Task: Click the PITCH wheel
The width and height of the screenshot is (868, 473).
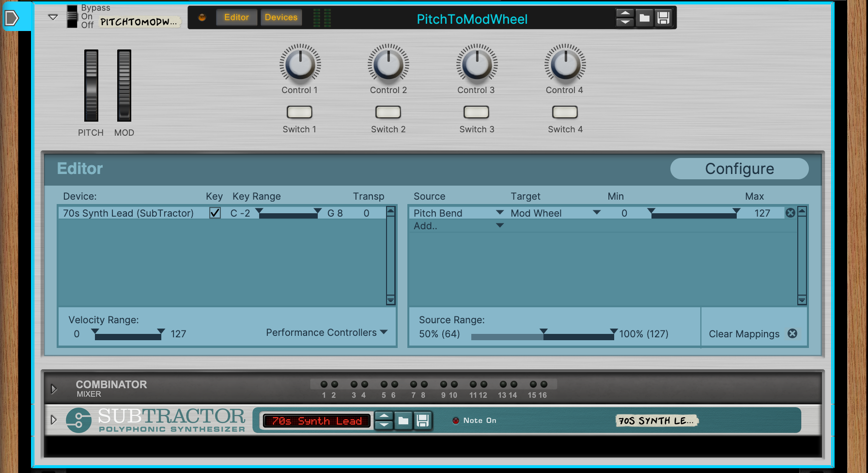Action: tap(91, 85)
